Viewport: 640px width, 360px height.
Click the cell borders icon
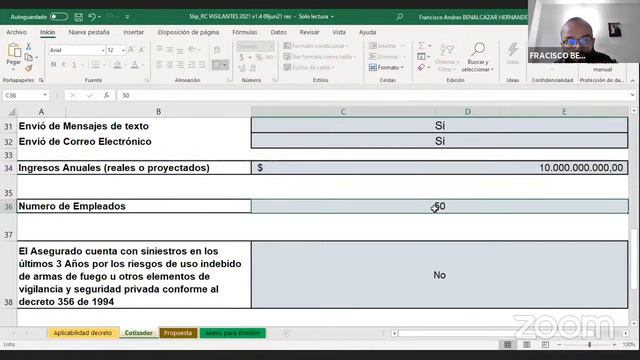pyautogui.click(x=95, y=64)
